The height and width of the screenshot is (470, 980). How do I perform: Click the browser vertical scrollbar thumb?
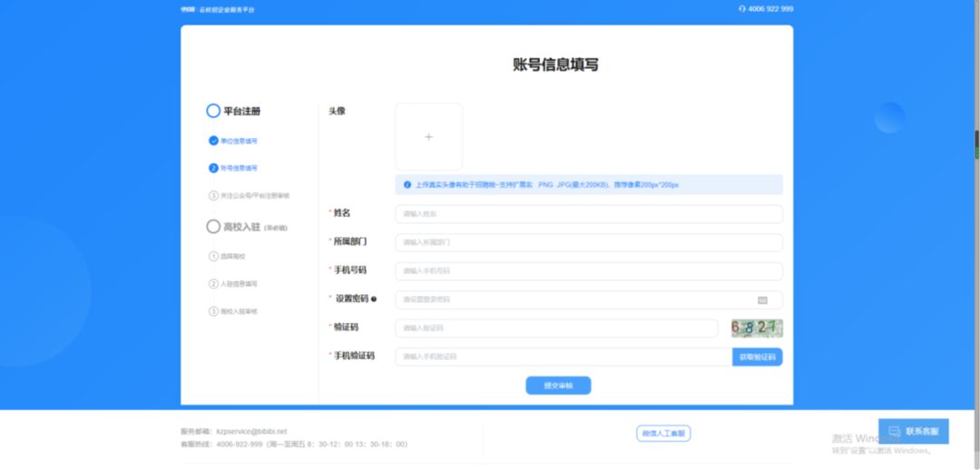tap(977, 144)
